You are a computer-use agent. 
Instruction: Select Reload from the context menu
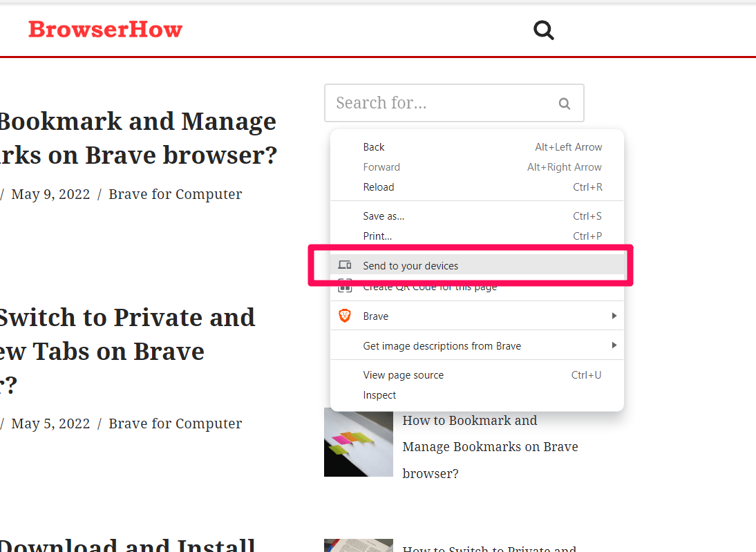tap(477, 187)
